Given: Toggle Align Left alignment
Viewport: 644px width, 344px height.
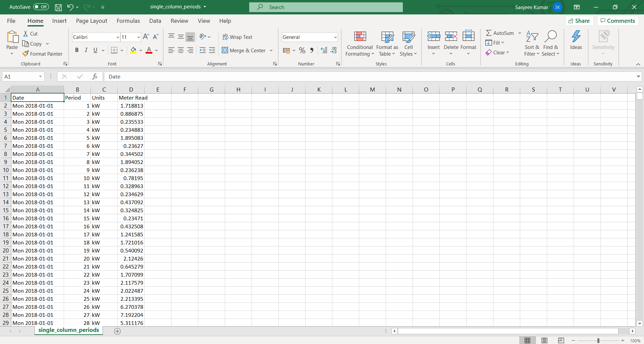Looking at the screenshot, I should point(171,50).
